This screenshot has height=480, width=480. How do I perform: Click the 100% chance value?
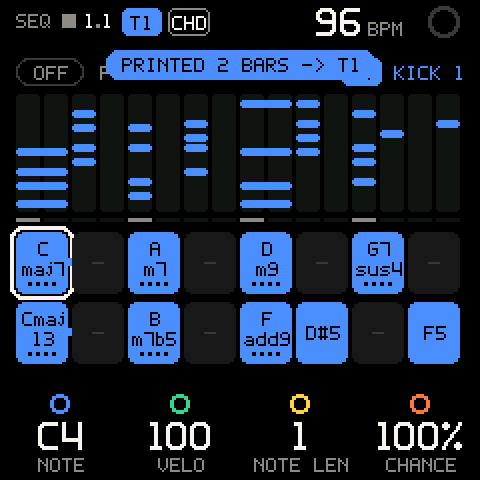tap(419, 436)
